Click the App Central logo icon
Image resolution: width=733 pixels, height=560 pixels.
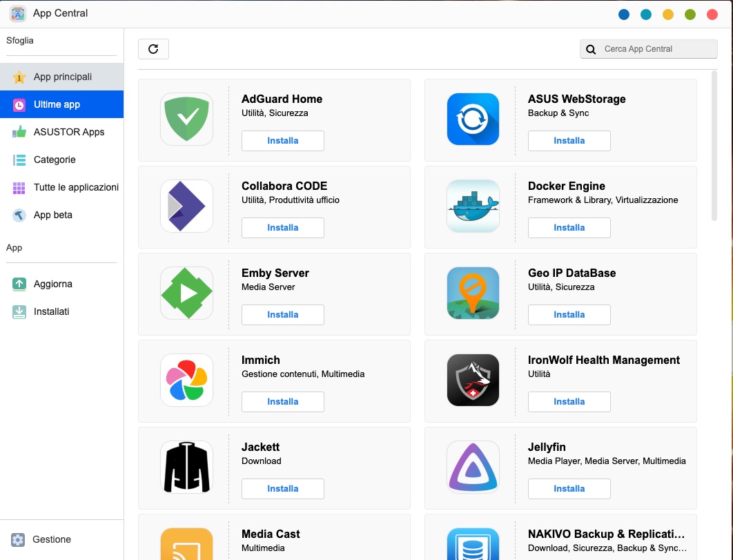18,14
